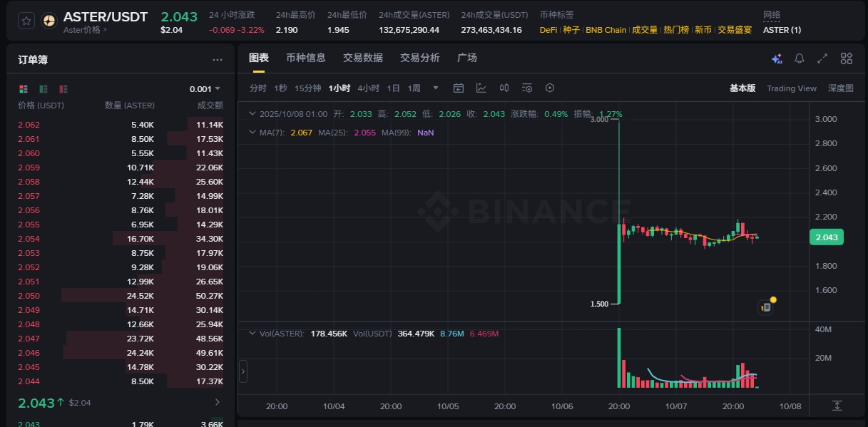Click the candlestick chart style icon
This screenshot has height=427, width=868.
(x=504, y=88)
